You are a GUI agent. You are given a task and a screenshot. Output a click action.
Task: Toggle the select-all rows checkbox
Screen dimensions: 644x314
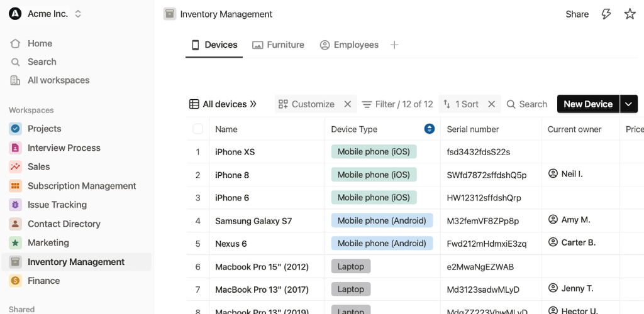[x=198, y=129]
